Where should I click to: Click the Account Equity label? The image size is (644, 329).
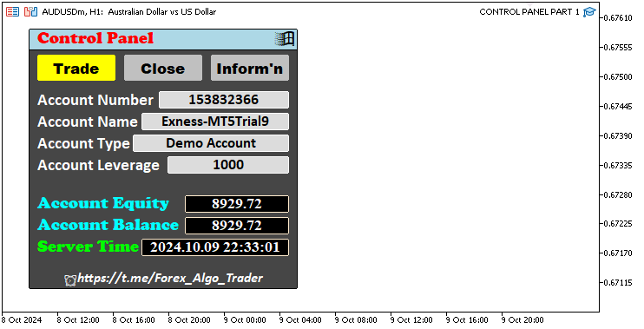point(103,204)
